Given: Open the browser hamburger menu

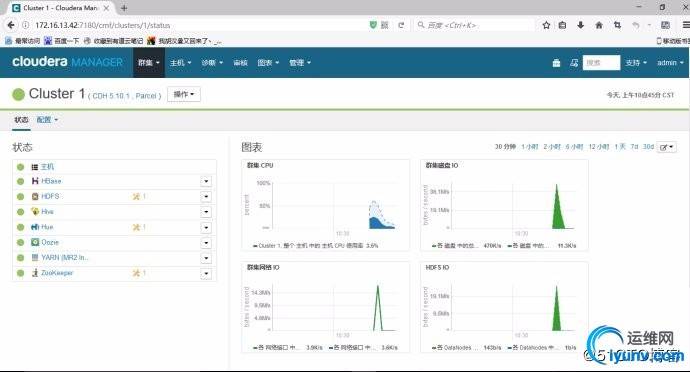Looking at the screenshot, I should [x=686, y=25].
